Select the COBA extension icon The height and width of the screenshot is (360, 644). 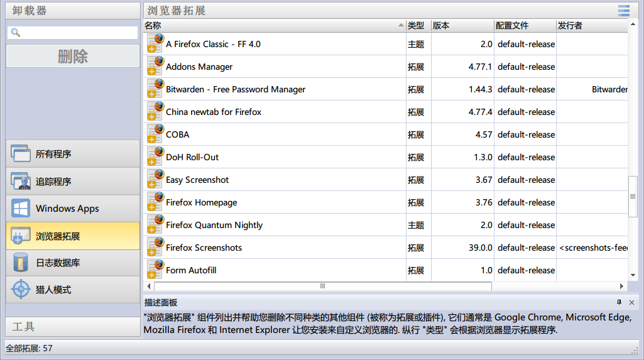pyautogui.click(x=155, y=134)
